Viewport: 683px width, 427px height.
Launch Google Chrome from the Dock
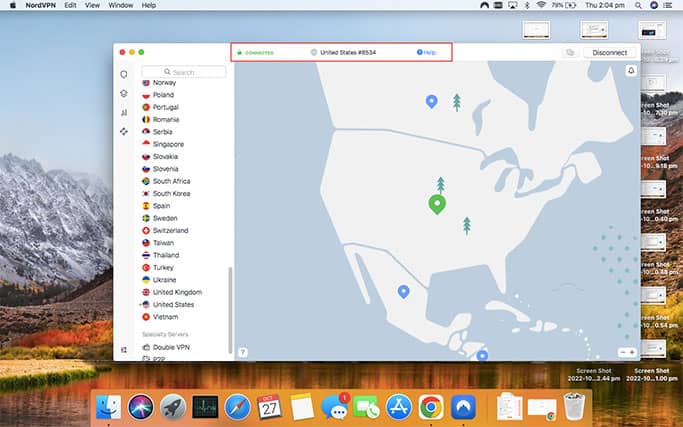pos(431,407)
